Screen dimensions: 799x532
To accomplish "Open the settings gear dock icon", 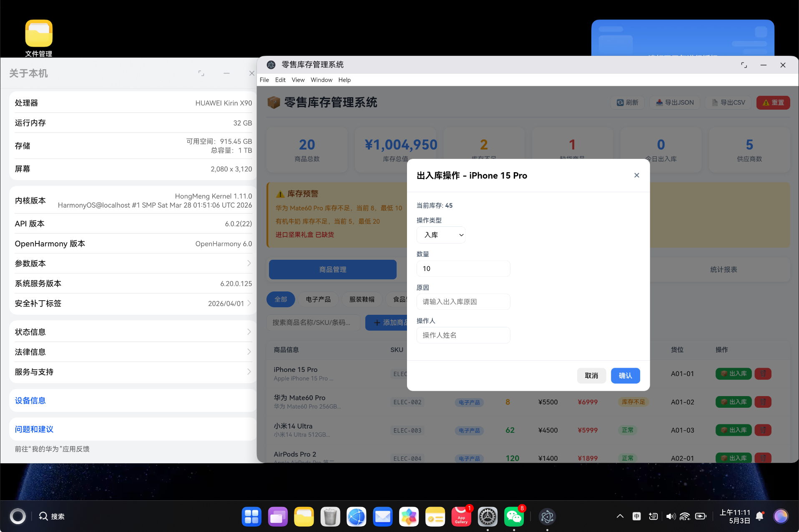I will (487, 517).
